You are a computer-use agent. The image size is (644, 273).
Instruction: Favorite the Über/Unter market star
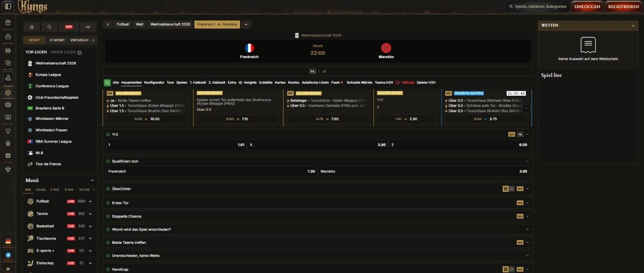click(x=108, y=189)
